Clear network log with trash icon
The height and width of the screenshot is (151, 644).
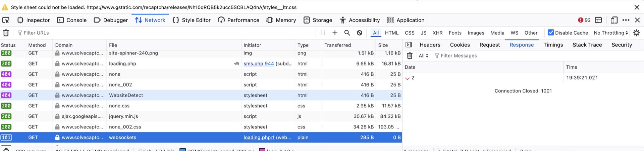(x=6, y=33)
